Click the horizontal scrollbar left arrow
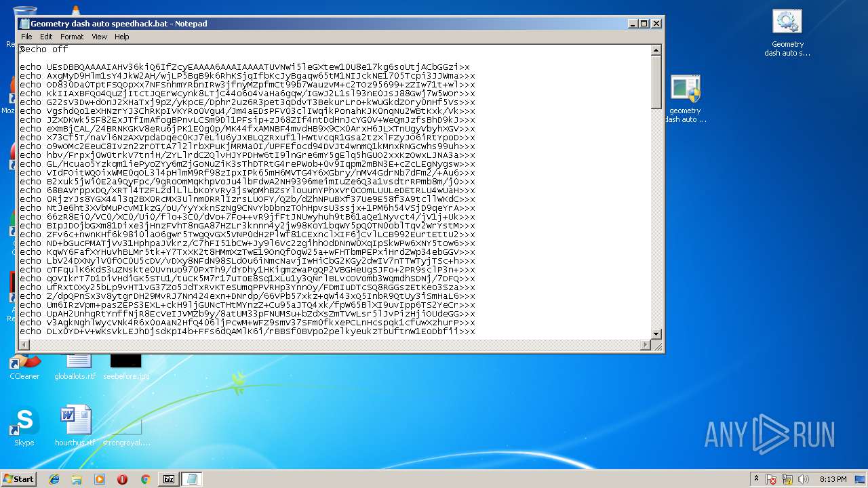Screen dimensions: 868x488 click(24, 345)
